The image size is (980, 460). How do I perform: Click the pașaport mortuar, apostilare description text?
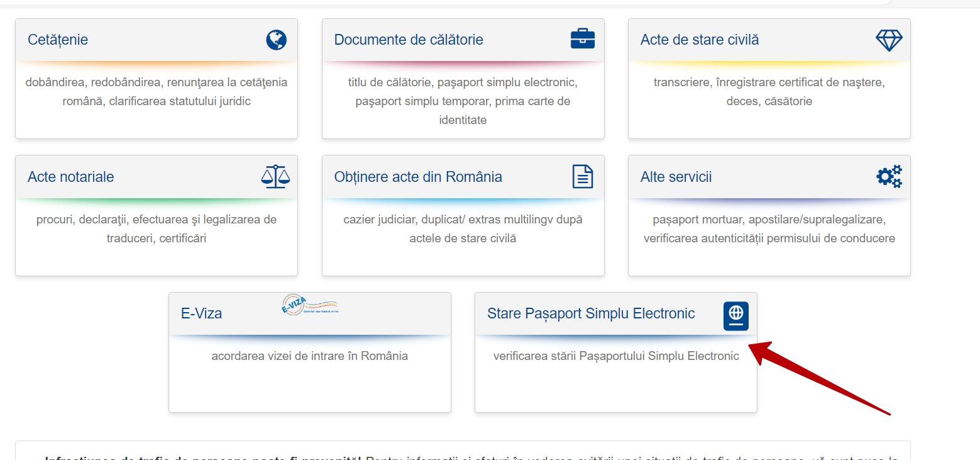[x=769, y=229]
